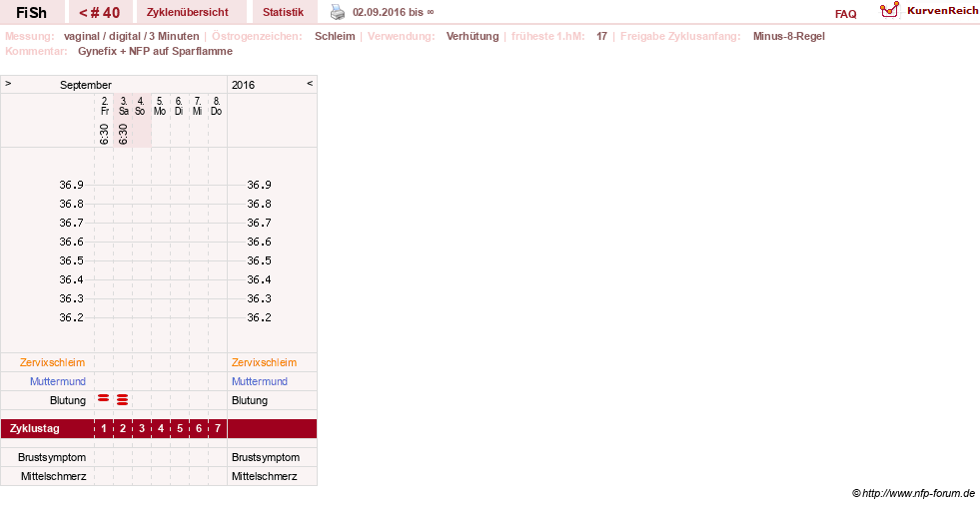Select cycle day 4 cell

click(x=161, y=429)
